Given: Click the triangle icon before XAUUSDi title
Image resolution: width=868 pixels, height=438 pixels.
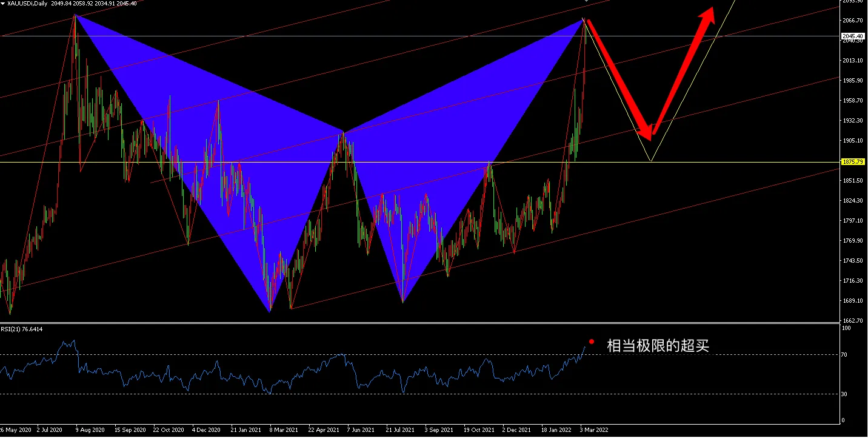Looking at the screenshot, I should (x=3, y=4).
